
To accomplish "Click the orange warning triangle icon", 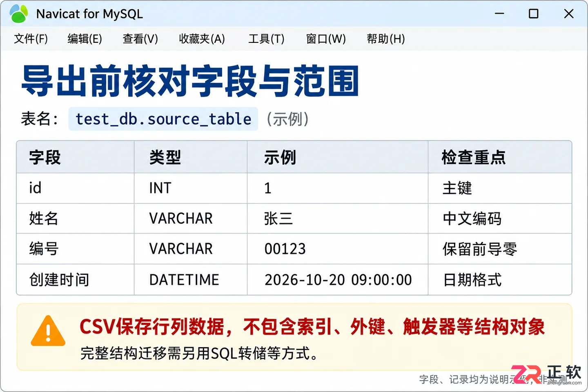I will coord(48,331).
